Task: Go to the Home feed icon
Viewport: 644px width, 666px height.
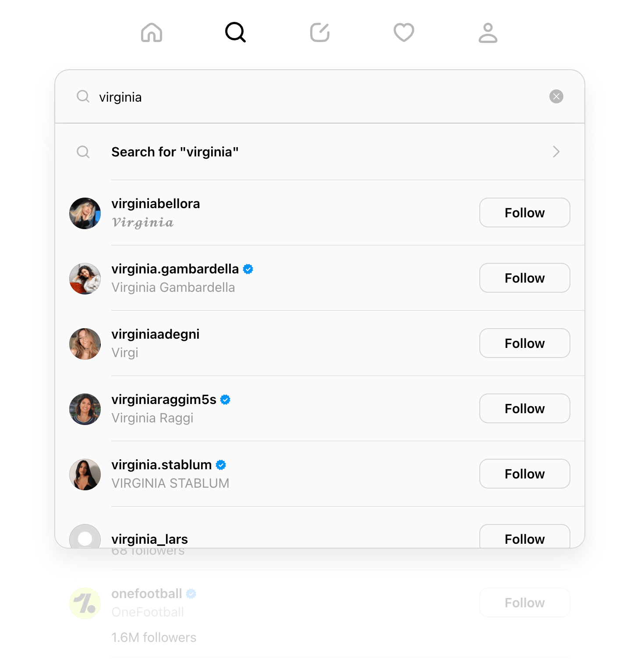Action: click(152, 33)
